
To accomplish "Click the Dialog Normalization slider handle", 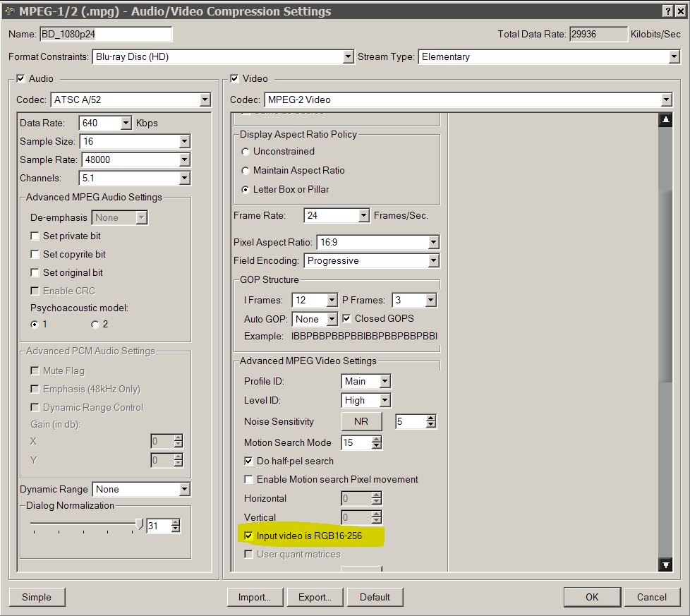I will (x=140, y=524).
